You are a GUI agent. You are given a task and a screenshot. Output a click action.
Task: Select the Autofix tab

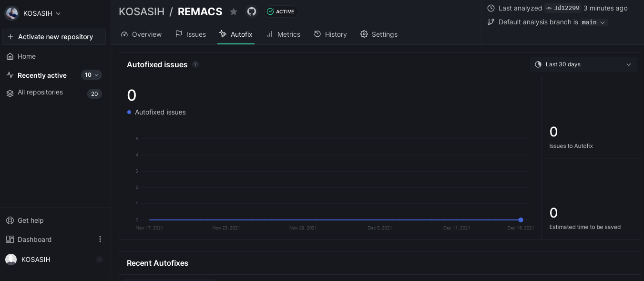pyautogui.click(x=236, y=34)
